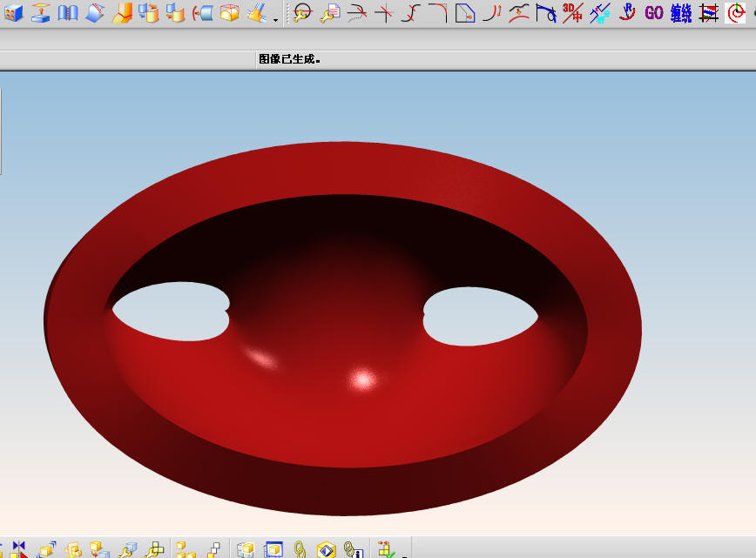Open the chain link with info badge icon

point(354,549)
